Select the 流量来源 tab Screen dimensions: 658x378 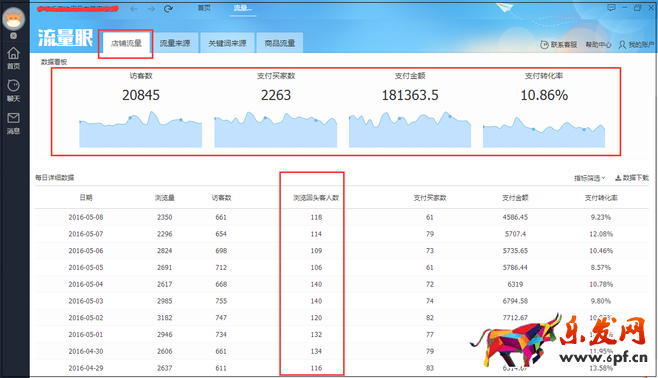pos(175,43)
